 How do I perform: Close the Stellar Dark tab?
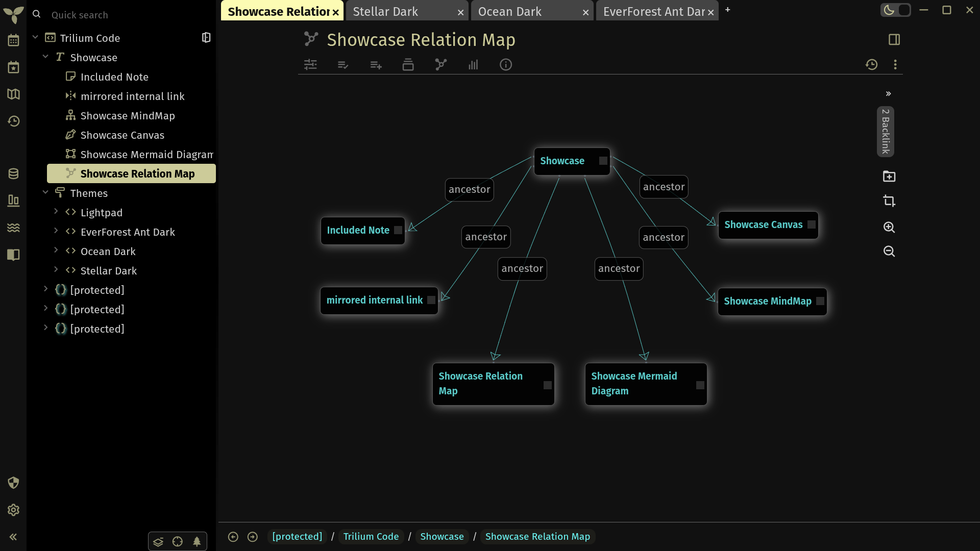coord(460,12)
